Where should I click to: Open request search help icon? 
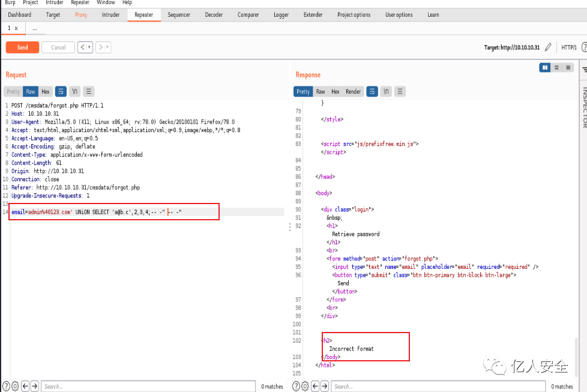pos(7,386)
